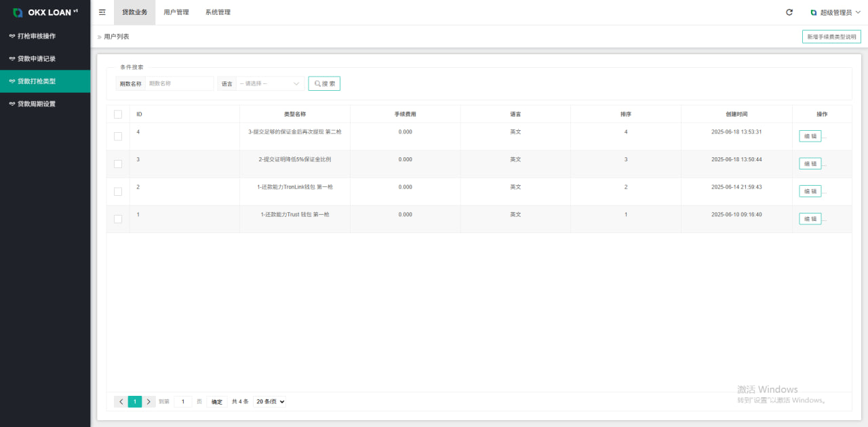The height and width of the screenshot is (427, 868).
Task: Click the 确定 page jump button
Action: (x=217, y=402)
